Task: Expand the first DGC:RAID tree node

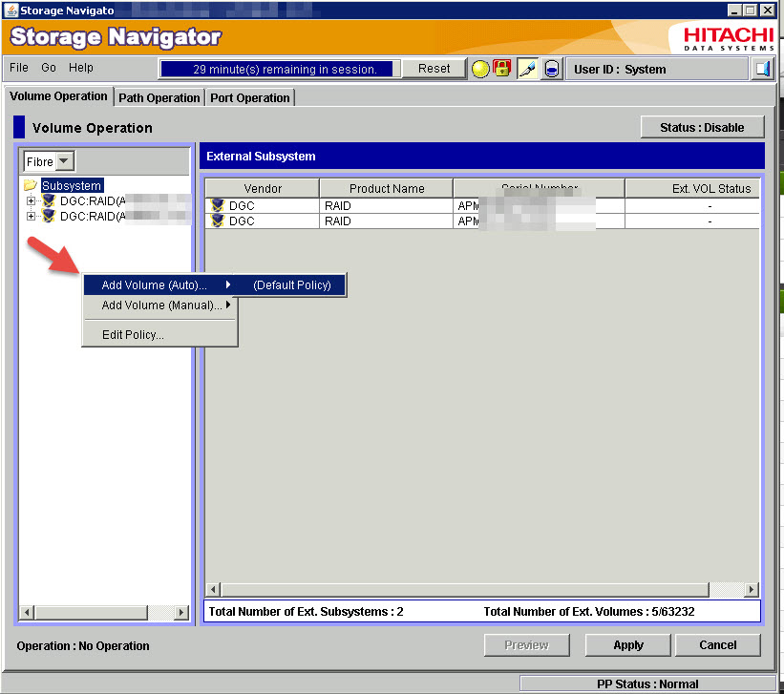Action: click(31, 201)
